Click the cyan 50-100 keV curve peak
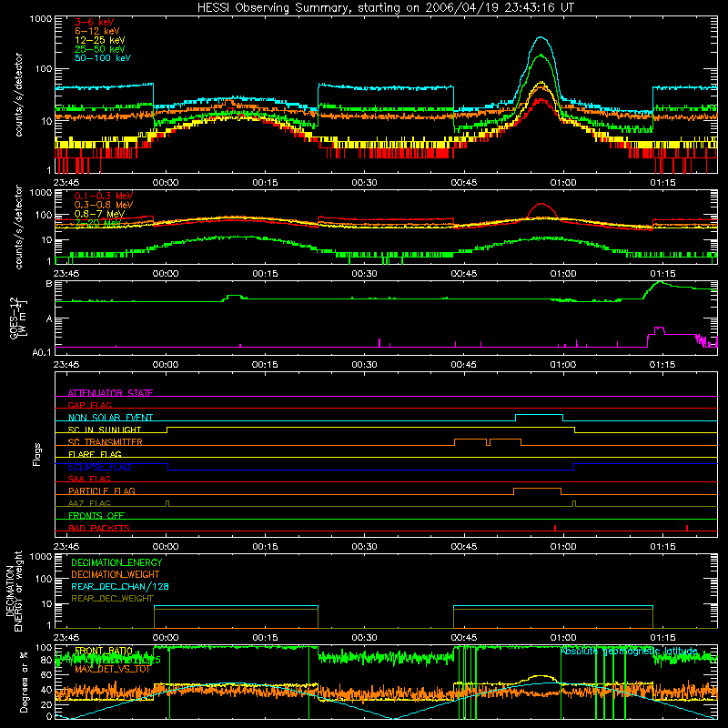 540,37
